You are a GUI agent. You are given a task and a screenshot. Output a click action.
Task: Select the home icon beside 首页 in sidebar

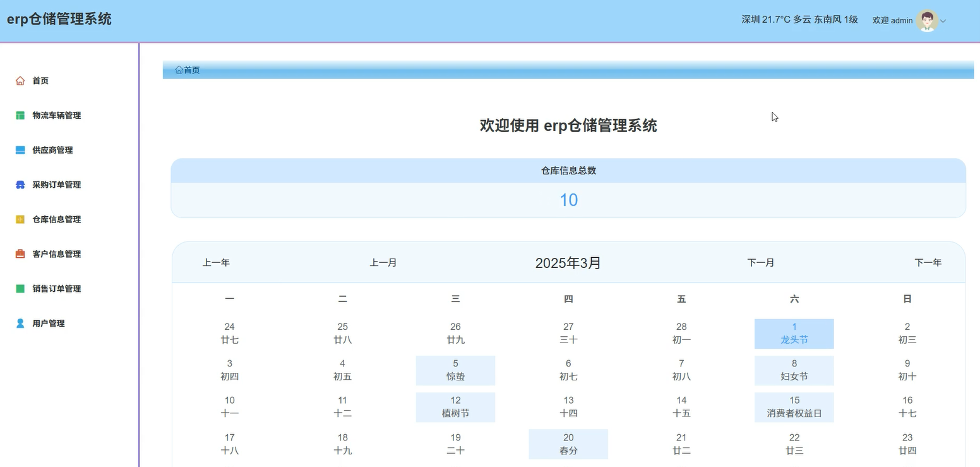(19, 80)
